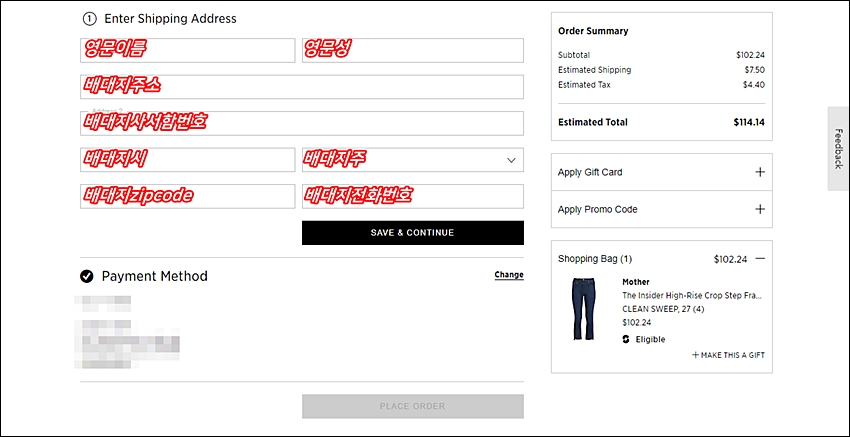
Task: Focus the last name input field
Action: pos(413,50)
